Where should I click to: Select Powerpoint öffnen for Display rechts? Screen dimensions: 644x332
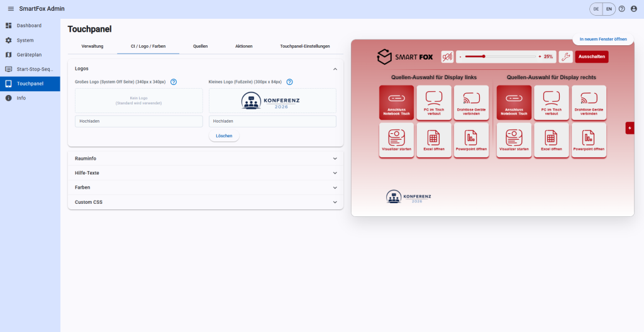point(589,140)
